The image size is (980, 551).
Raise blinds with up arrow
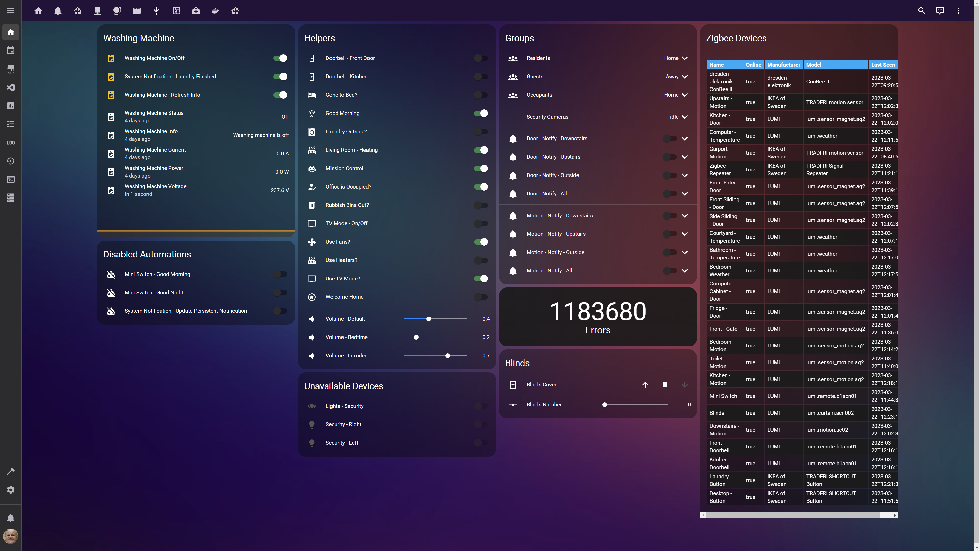645,385
